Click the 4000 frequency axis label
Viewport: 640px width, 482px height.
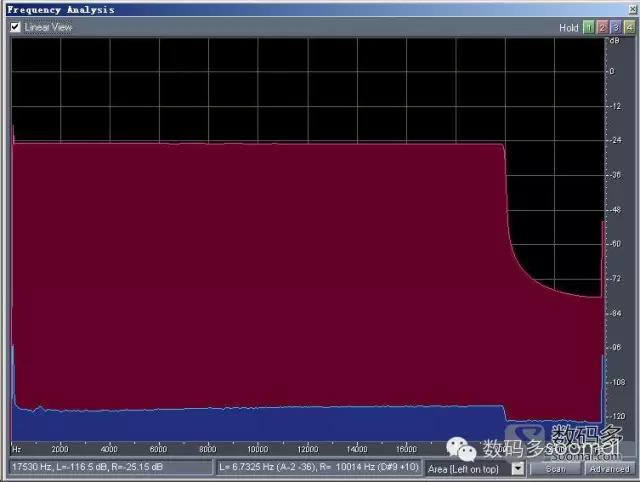point(109,449)
